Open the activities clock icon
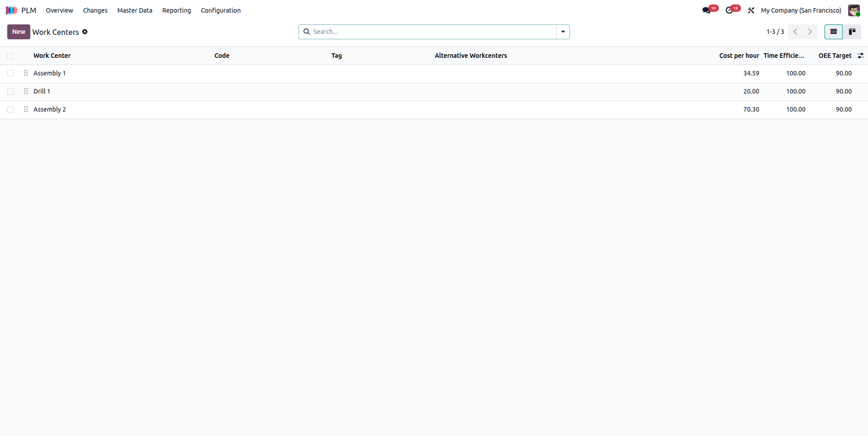This screenshot has height=436, width=868. 729,10
